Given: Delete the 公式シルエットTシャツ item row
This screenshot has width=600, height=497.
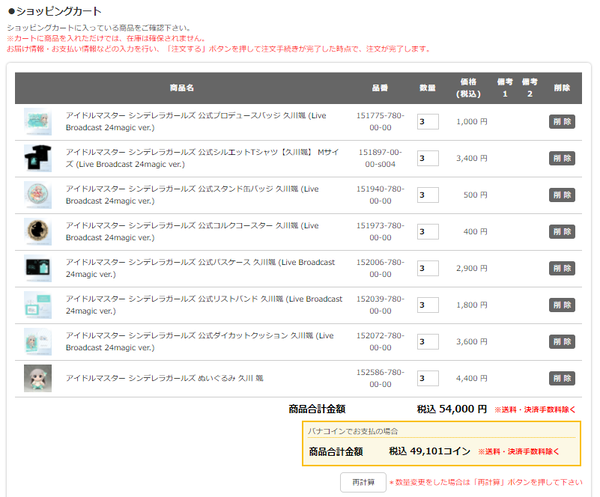Looking at the screenshot, I should pyautogui.click(x=562, y=158).
